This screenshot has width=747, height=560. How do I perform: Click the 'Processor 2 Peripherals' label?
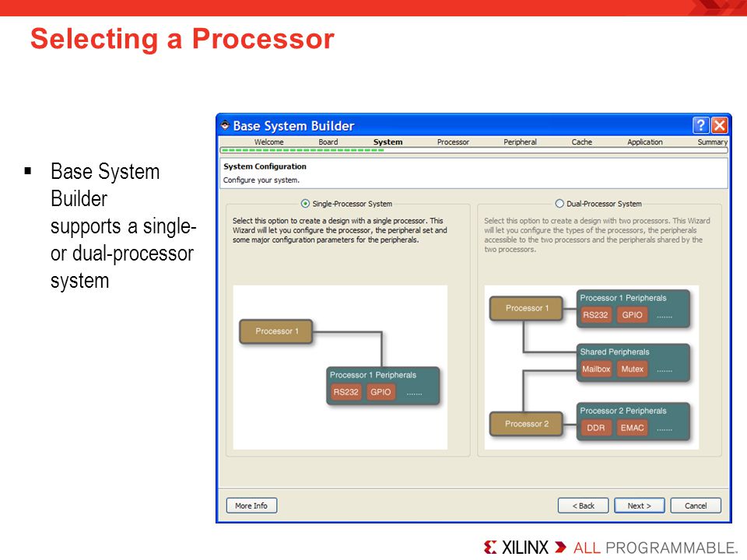[623, 411]
